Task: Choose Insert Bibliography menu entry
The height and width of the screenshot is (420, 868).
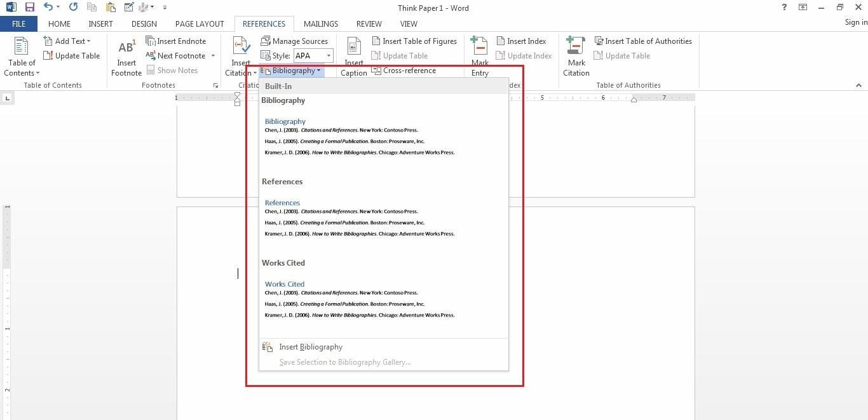Action: pyautogui.click(x=384, y=347)
